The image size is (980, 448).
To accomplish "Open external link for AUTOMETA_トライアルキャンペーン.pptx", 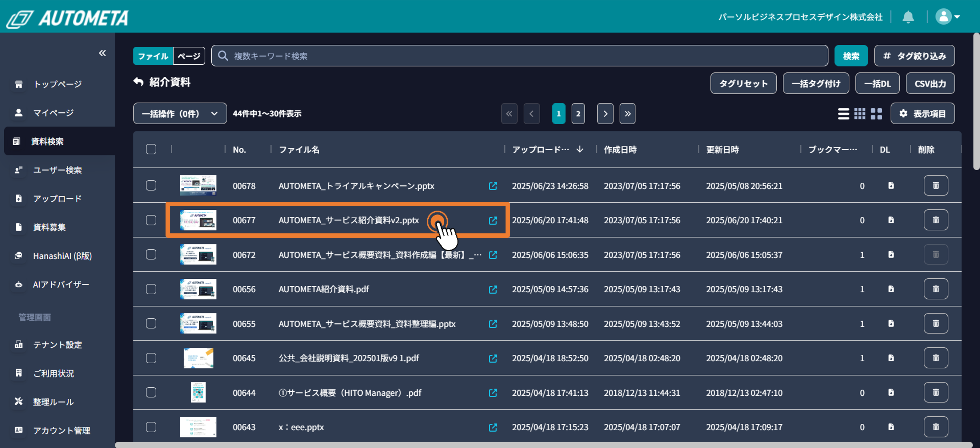I will (x=493, y=186).
